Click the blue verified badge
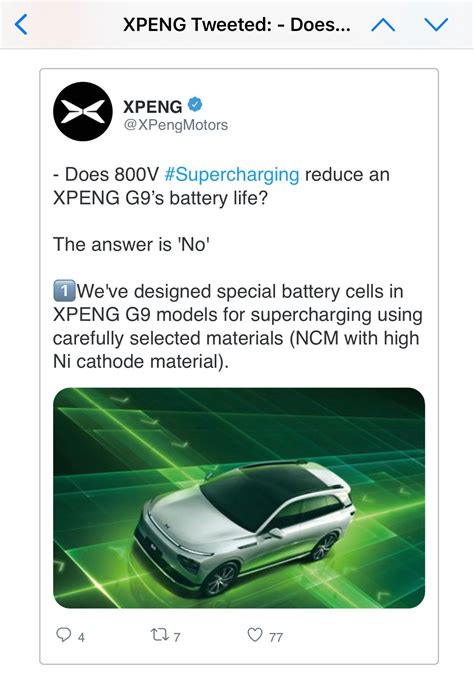Image resolution: width=474 pixels, height=679 pixels. pos(195,105)
